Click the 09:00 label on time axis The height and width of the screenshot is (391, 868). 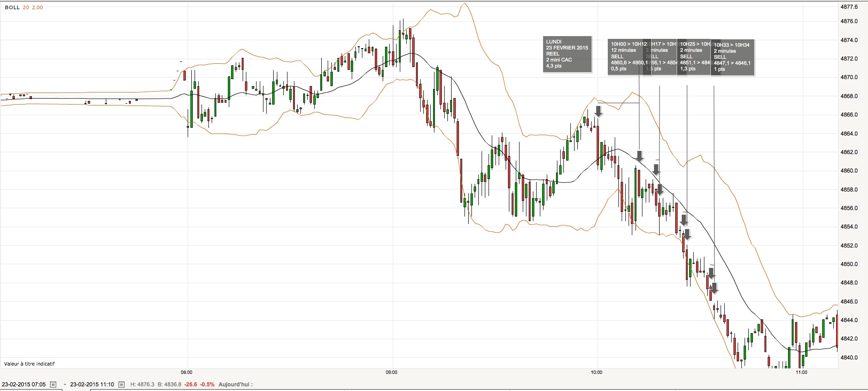point(391,372)
